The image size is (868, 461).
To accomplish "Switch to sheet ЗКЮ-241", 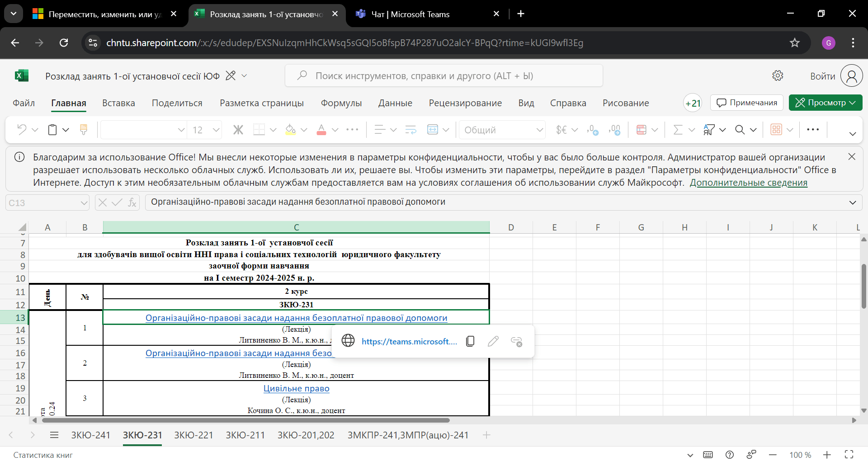I will tap(90, 435).
